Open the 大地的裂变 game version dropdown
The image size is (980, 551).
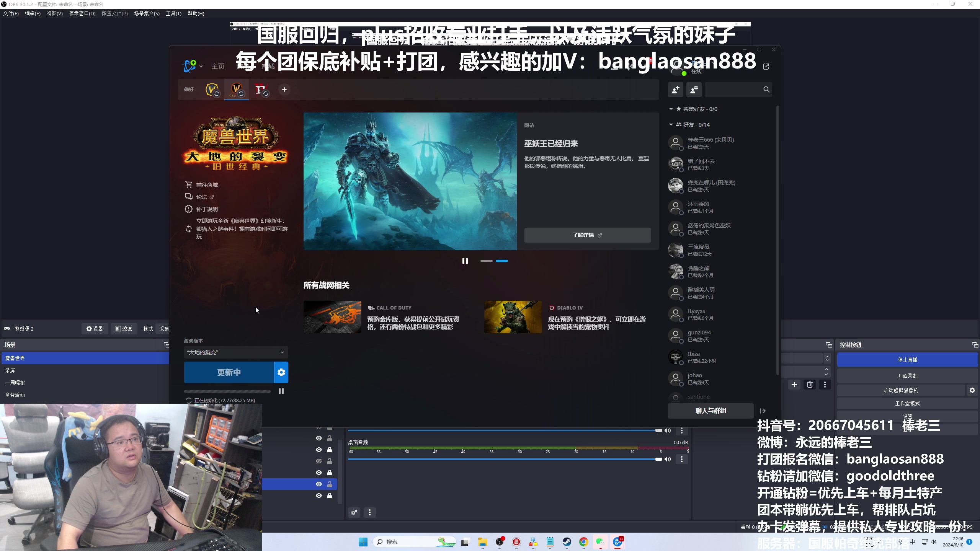tap(236, 352)
